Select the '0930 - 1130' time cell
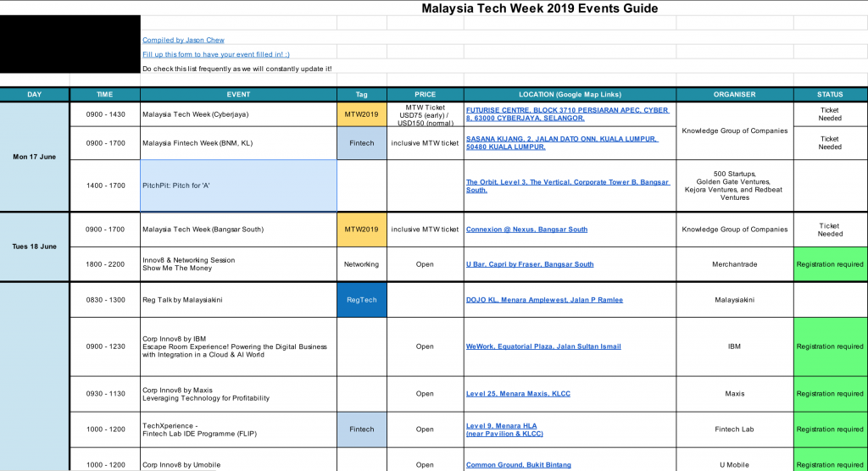This screenshot has height=471, width=868. [104, 394]
